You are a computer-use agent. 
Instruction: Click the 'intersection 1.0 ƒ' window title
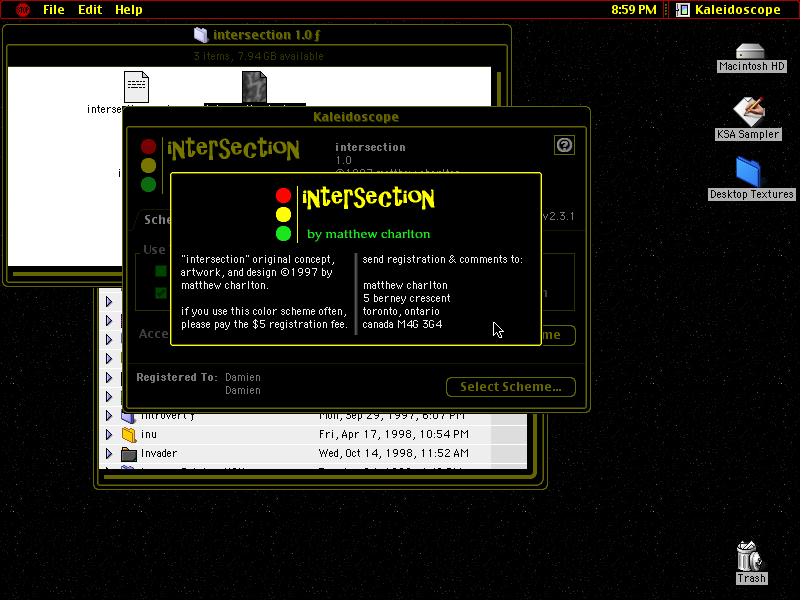266,35
